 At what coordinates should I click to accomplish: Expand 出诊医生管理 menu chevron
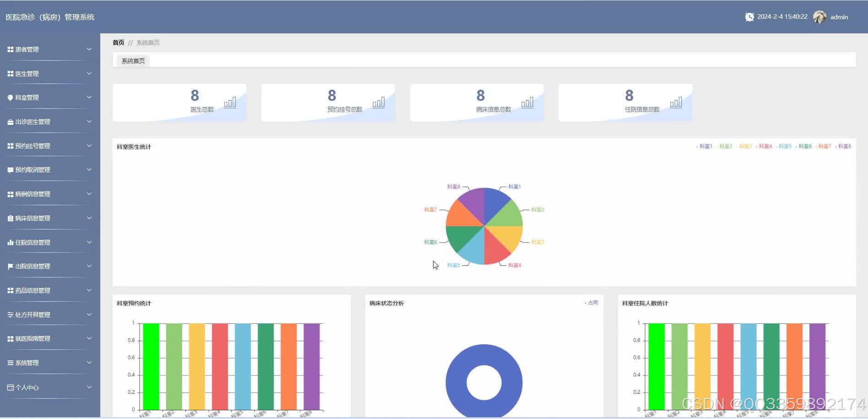click(x=89, y=121)
